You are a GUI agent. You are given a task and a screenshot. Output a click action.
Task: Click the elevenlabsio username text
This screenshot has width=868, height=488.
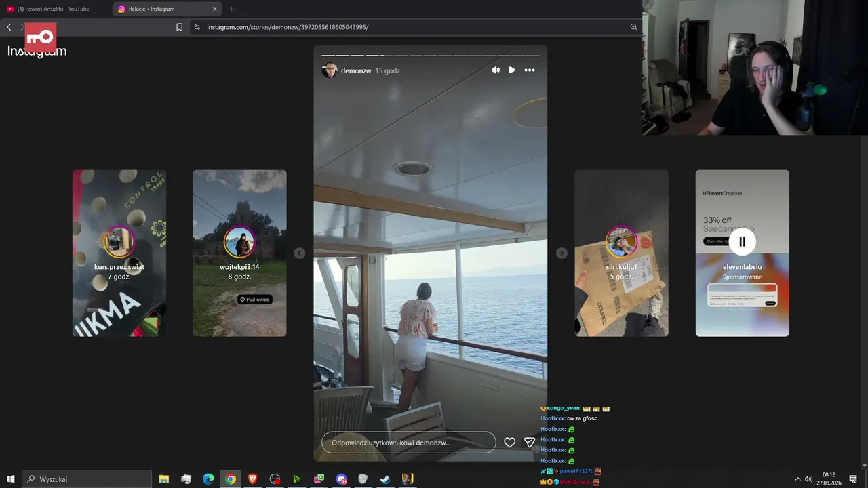tap(743, 267)
